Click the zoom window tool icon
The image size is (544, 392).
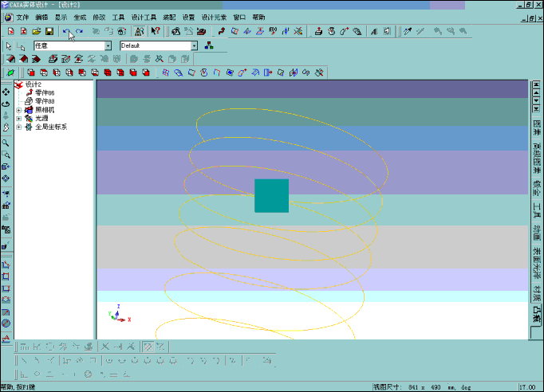(x=6, y=155)
